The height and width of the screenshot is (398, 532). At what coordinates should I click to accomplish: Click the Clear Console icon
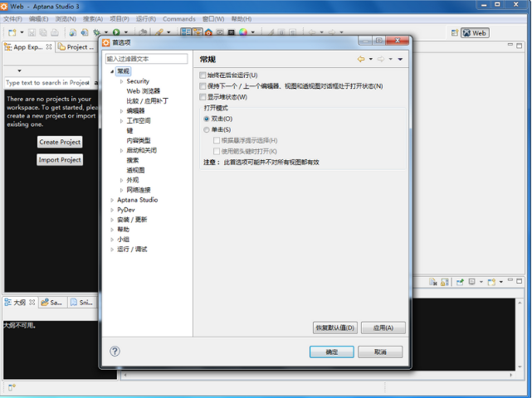coord(433,282)
